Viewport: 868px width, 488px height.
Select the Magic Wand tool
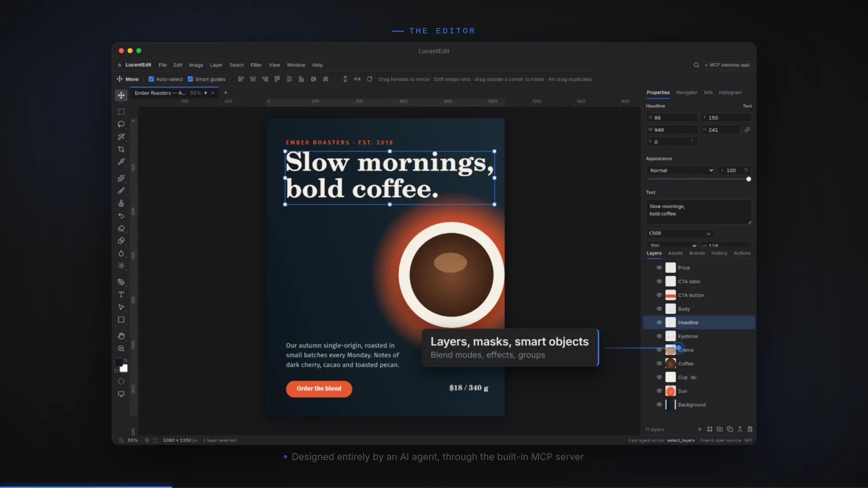point(121,137)
